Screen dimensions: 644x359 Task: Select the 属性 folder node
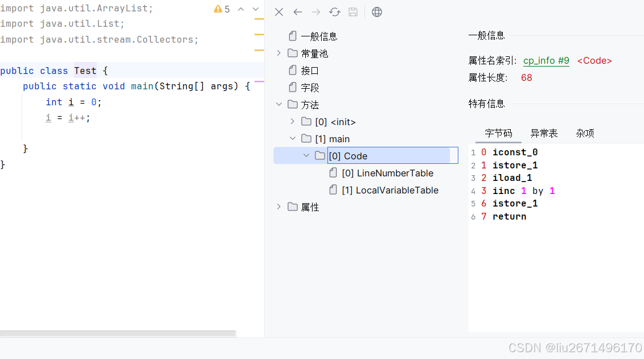(x=310, y=208)
